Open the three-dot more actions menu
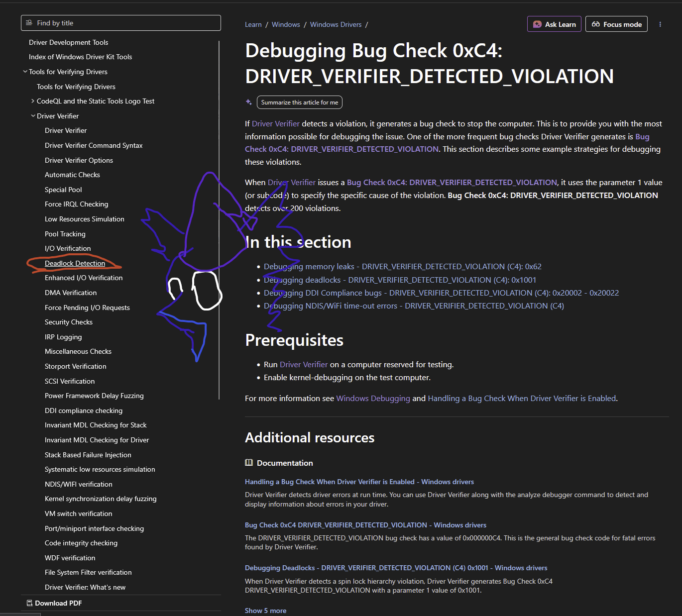This screenshot has height=616, width=682. (x=660, y=24)
